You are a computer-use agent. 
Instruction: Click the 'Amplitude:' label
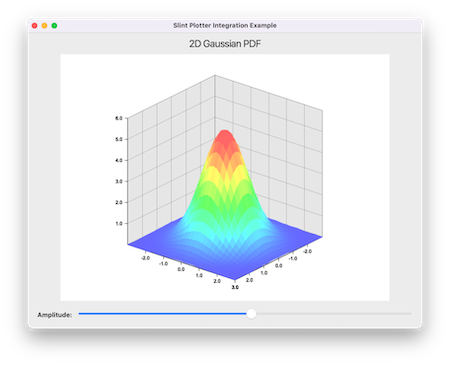point(55,315)
